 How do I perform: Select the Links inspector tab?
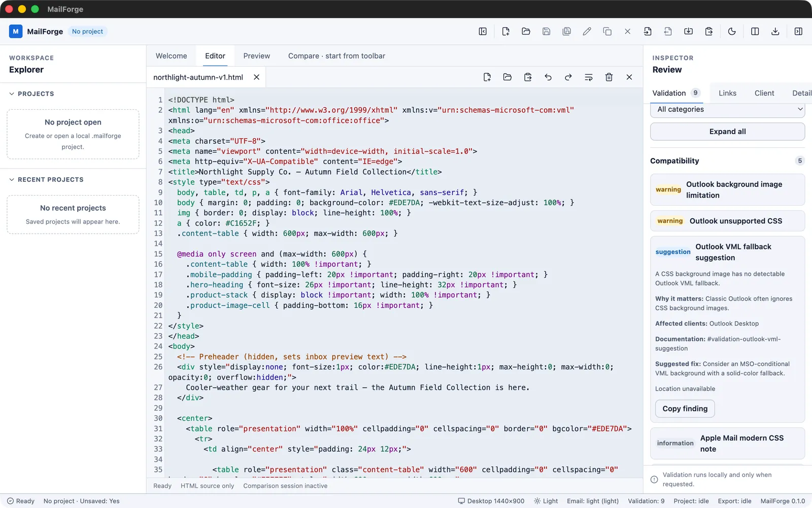click(727, 93)
